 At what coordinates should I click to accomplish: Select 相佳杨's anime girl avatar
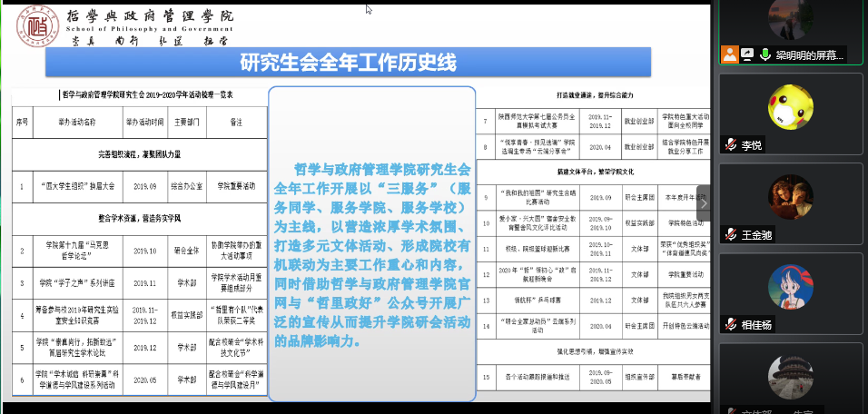[x=791, y=287]
